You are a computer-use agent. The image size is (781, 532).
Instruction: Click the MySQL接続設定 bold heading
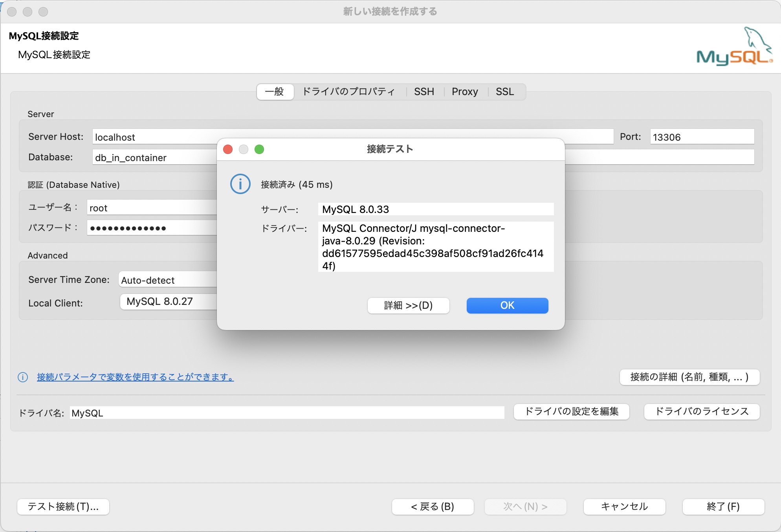tap(44, 36)
